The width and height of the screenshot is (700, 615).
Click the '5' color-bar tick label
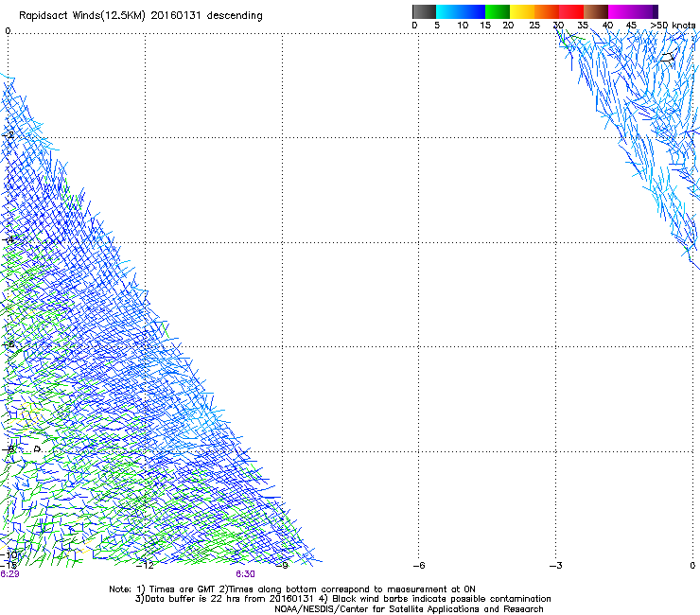click(x=437, y=26)
